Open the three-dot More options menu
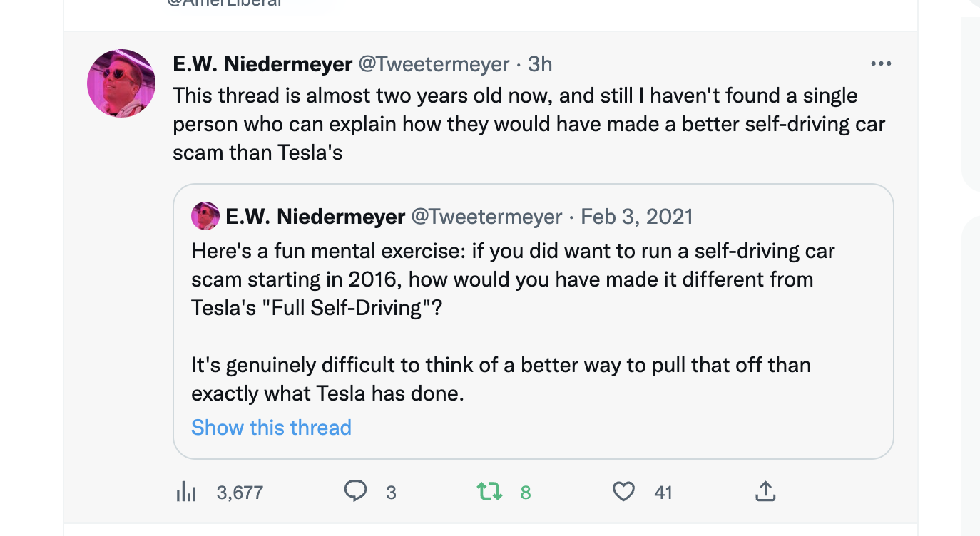This screenshot has width=980, height=536. (x=881, y=64)
